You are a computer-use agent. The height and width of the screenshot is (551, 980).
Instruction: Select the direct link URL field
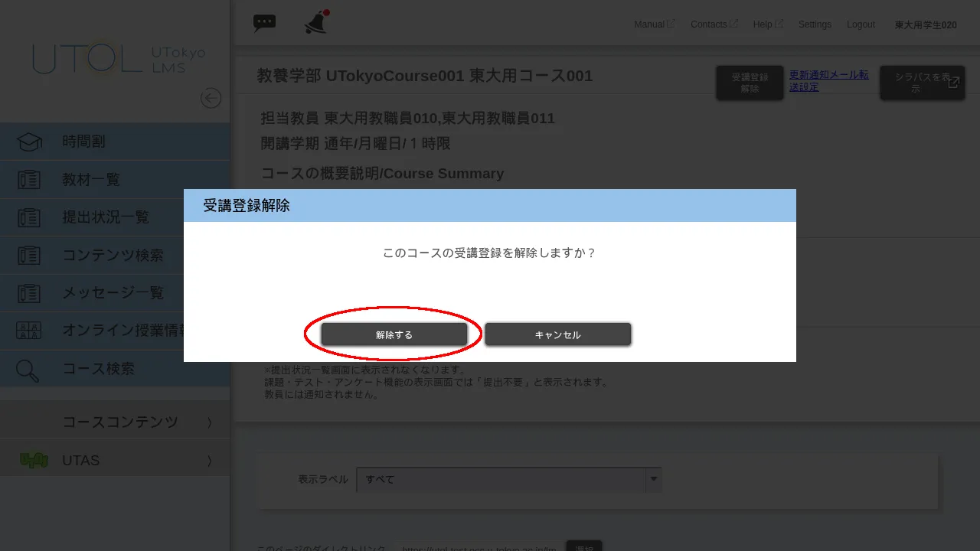point(479,548)
